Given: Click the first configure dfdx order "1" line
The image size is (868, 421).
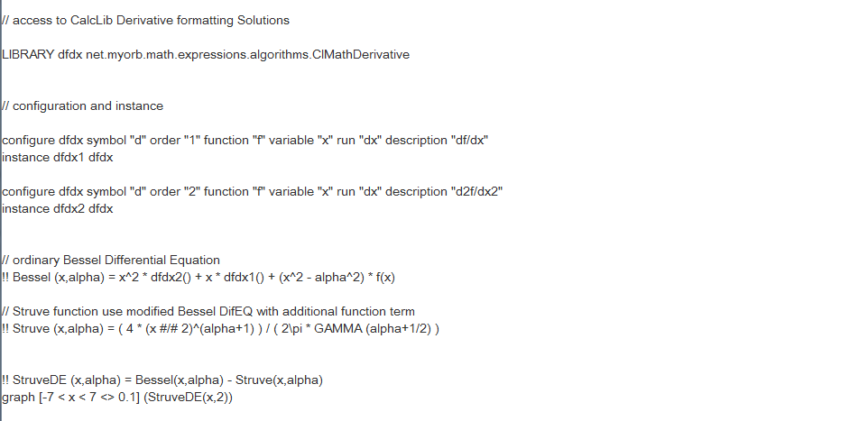Looking at the screenshot, I should click(x=245, y=141).
